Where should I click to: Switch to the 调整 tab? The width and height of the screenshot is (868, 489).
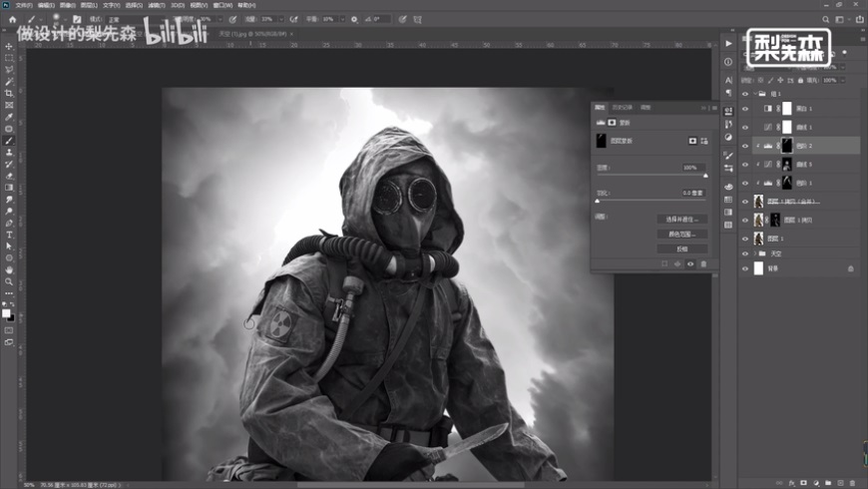point(646,108)
